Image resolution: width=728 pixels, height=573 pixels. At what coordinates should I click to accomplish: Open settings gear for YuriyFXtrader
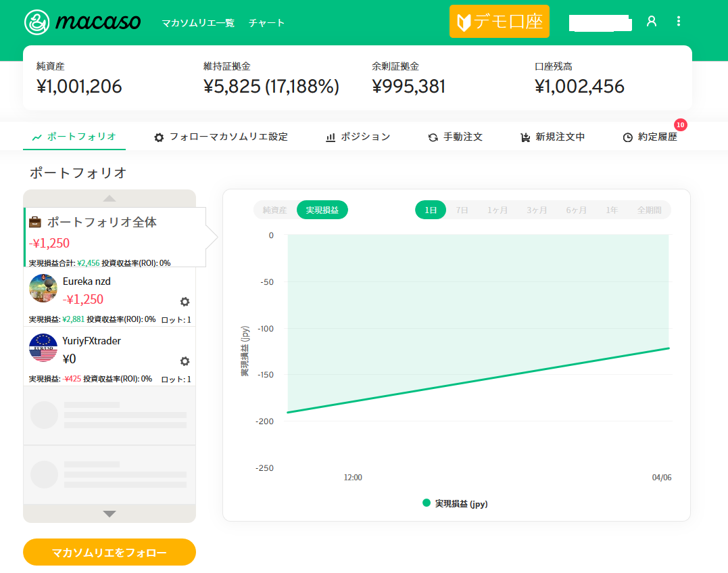tap(185, 361)
